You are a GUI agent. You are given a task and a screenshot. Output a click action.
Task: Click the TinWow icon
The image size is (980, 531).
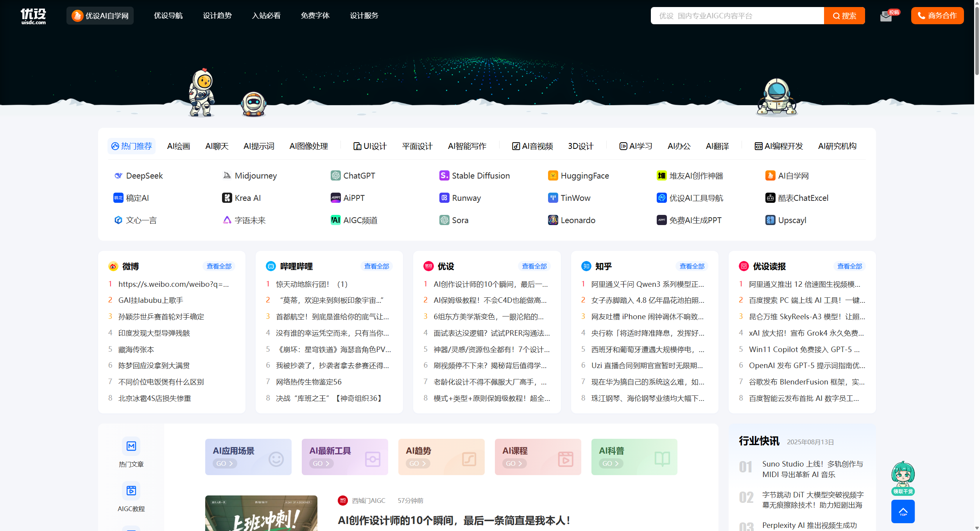point(553,198)
